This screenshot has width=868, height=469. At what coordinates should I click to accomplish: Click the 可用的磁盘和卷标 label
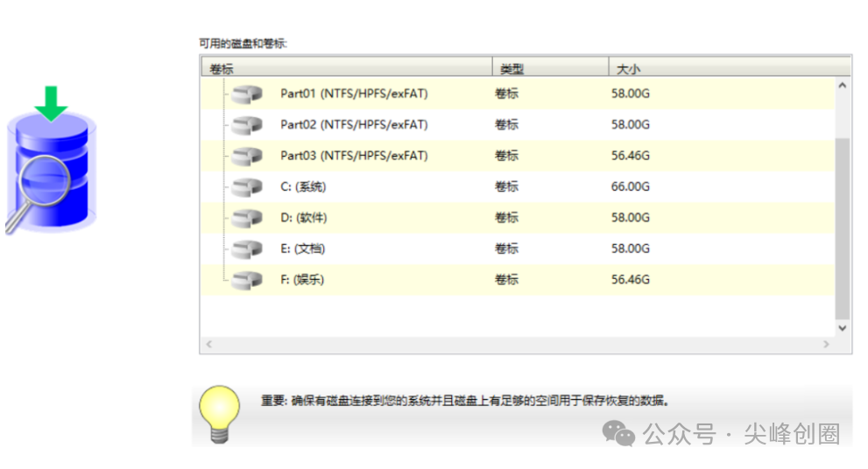[x=243, y=44]
